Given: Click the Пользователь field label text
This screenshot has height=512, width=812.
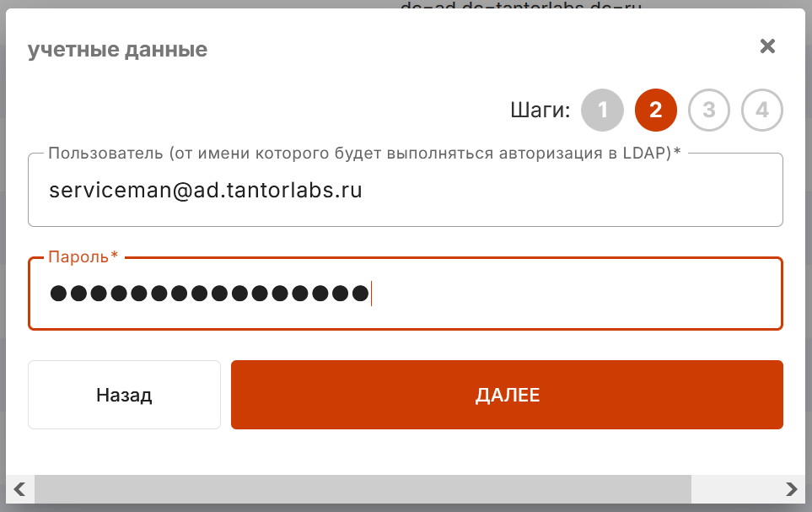Looking at the screenshot, I should coord(364,154).
